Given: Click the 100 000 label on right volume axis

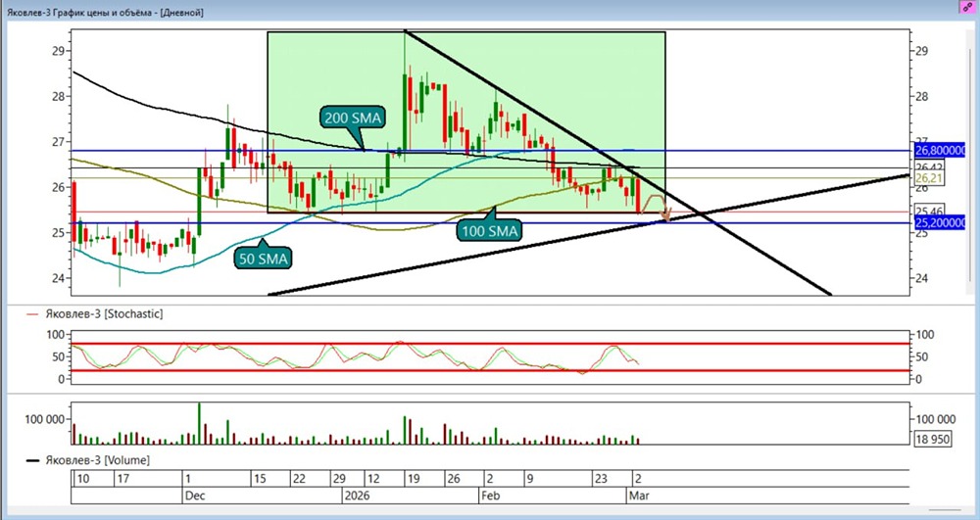Looking at the screenshot, I should pyautogui.click(x=936, y=419).
